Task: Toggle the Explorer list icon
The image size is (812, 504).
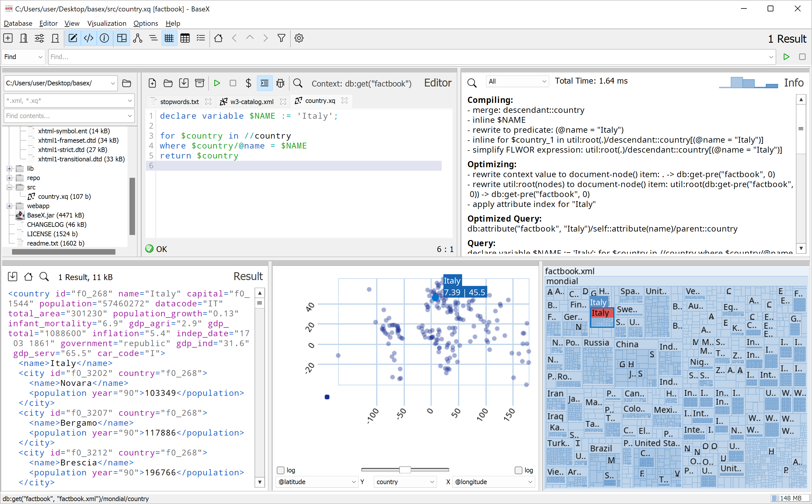Action: coord(201,38)
